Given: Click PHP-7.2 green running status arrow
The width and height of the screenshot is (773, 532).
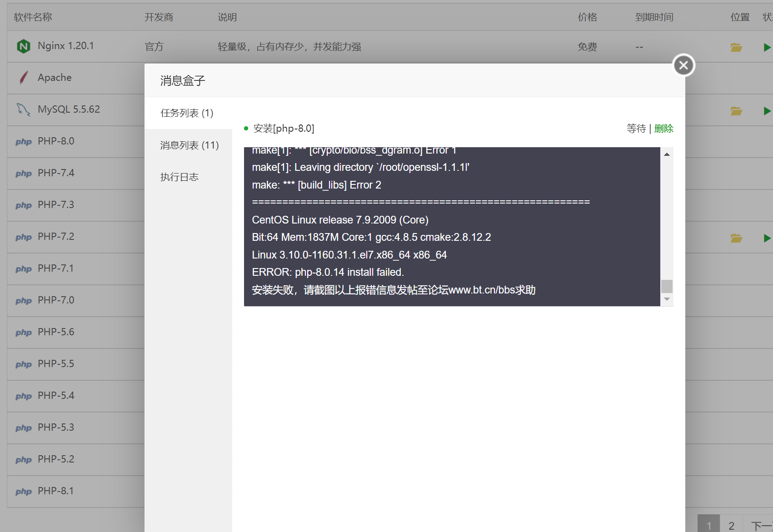Looking at the screenshot, I should click(767, 238).
